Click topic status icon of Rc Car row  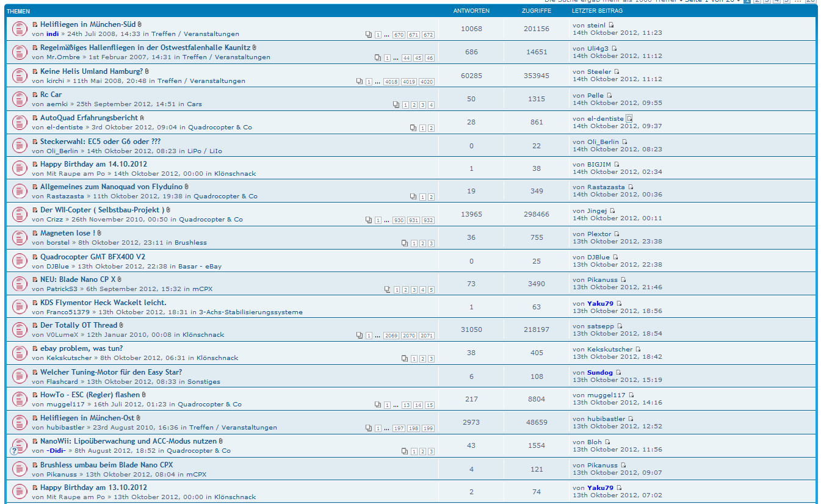[19, 99]
